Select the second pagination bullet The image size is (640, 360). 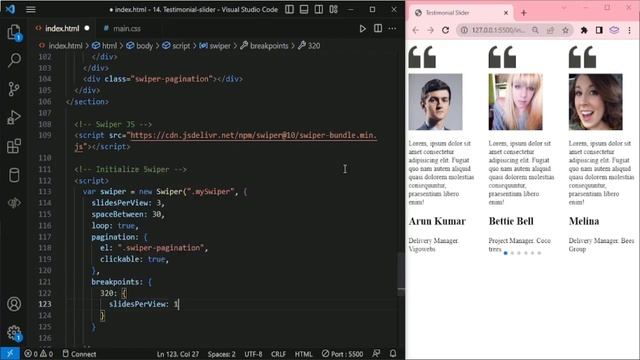tap(512, 253)
